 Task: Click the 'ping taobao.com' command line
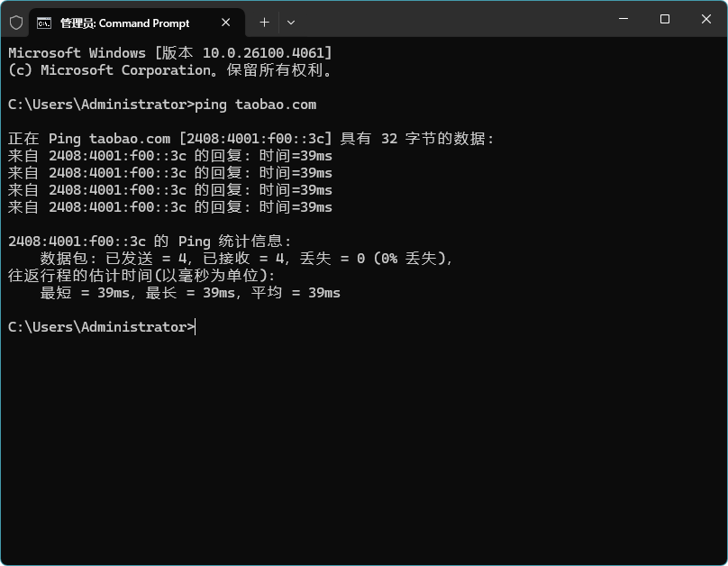162,105
